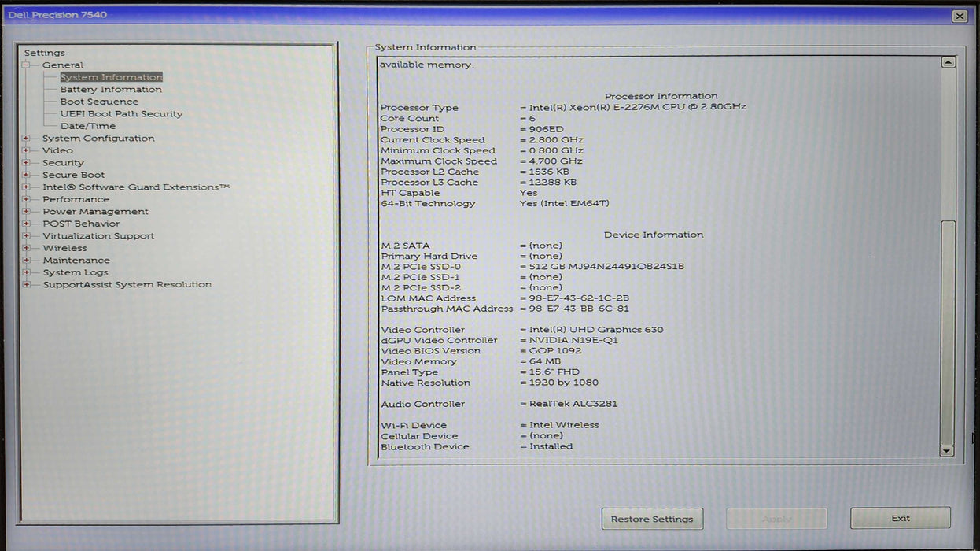980x551 pixels.
Task: Click the Restore Settings button
Action: click(652, 519)
